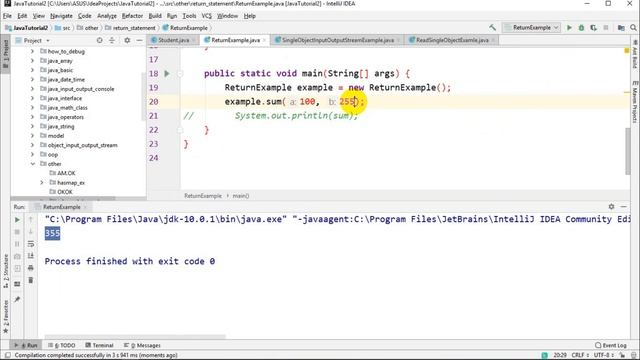
Task: Click the Stop icon in top toolbar
Action: [606, 28]
